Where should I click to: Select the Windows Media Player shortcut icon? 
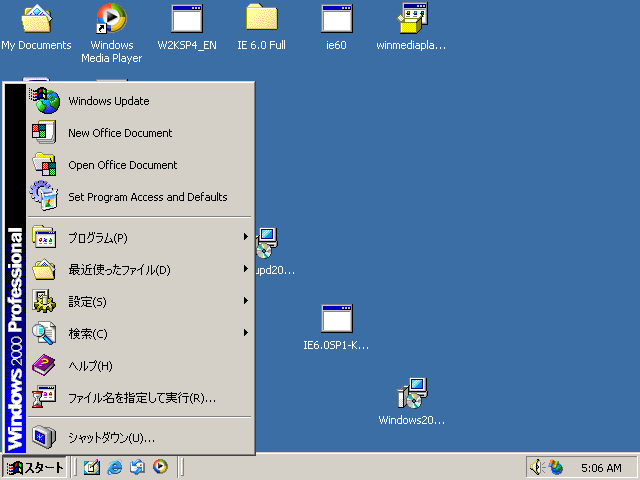point(111,19)
